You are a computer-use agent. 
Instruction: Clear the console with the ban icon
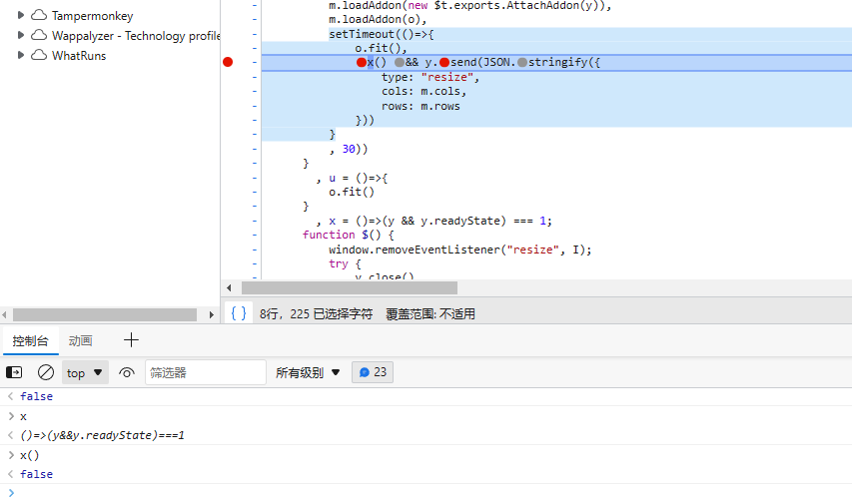(46, 372)
